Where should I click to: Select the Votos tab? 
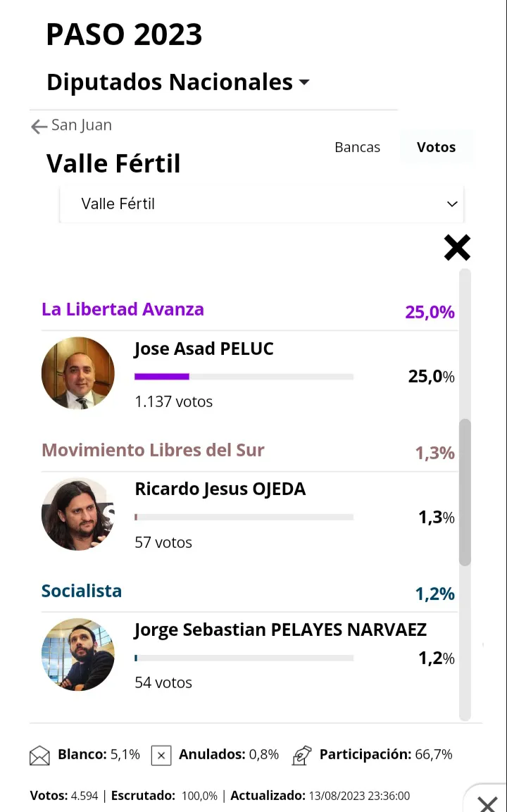(436, 147)
